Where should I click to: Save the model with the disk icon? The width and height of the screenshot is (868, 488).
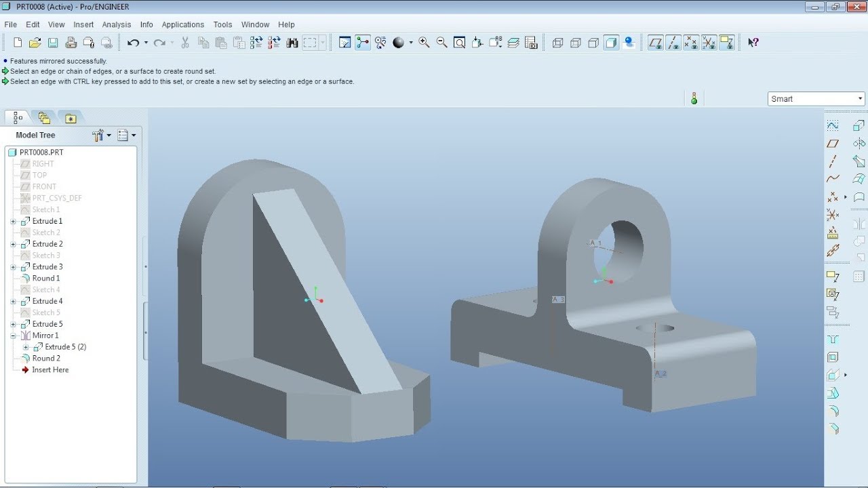coord(53,43)
